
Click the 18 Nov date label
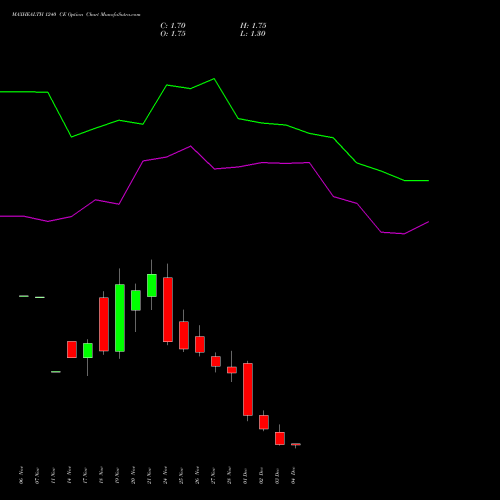click(101, 475)
